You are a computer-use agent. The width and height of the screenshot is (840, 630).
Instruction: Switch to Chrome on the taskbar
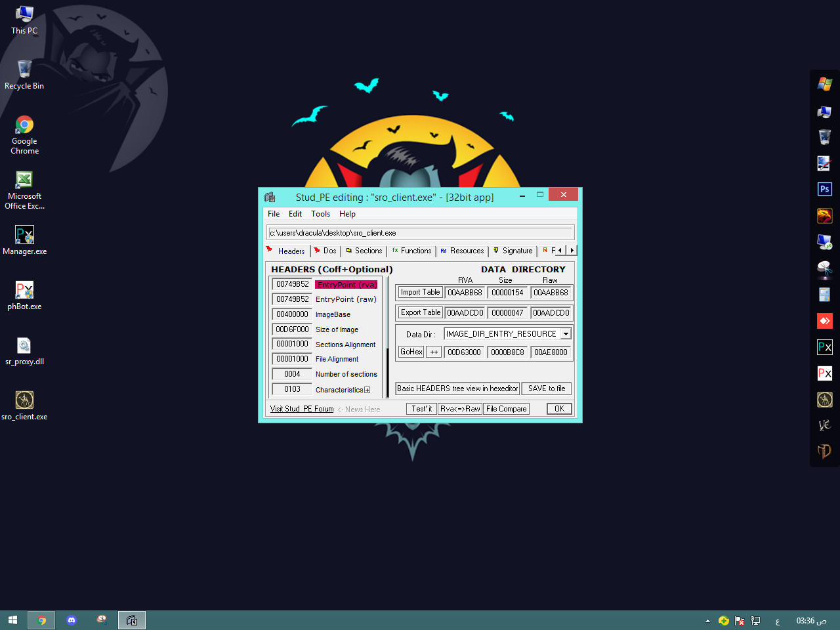[x=41, y=620]
